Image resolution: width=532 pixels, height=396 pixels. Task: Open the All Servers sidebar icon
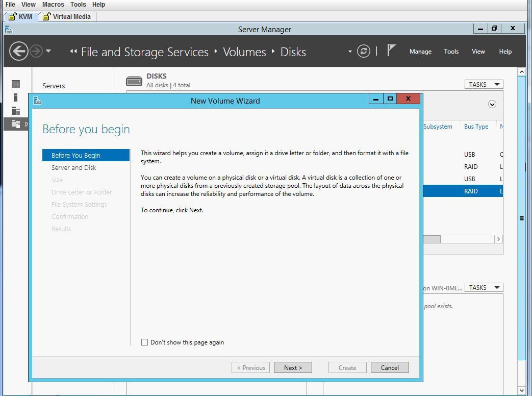click(x=16, y=111)
